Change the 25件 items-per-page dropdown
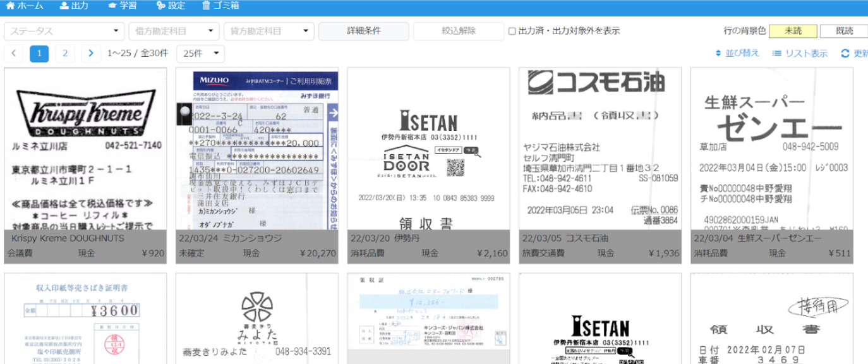The image size is (868, 364). [200, 54]
